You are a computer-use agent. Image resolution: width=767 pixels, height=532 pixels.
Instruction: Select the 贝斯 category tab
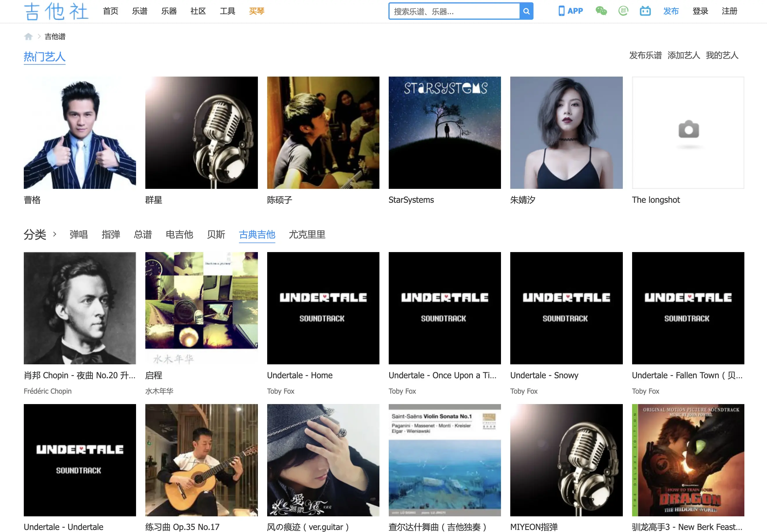(216, 234)
